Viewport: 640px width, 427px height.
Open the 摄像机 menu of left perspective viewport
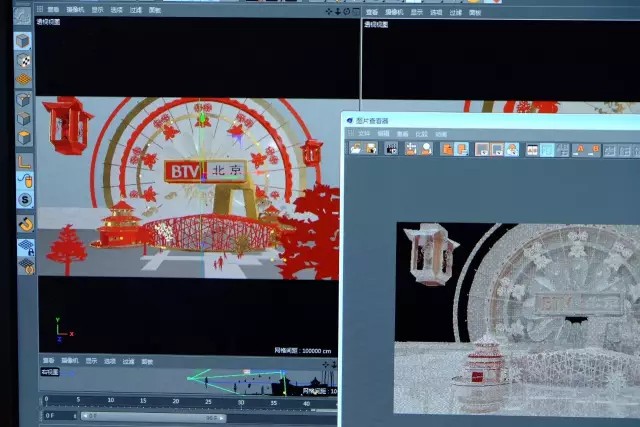click(x=75, y=9)
